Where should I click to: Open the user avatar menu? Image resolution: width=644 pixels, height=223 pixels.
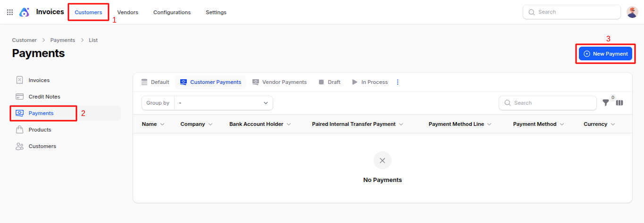pos(632,12)
